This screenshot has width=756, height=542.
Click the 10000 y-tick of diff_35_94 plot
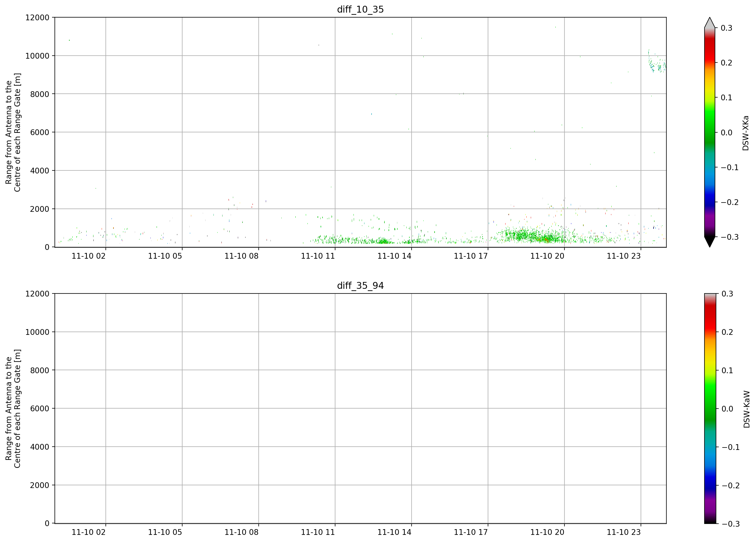[x=37, y=332]
